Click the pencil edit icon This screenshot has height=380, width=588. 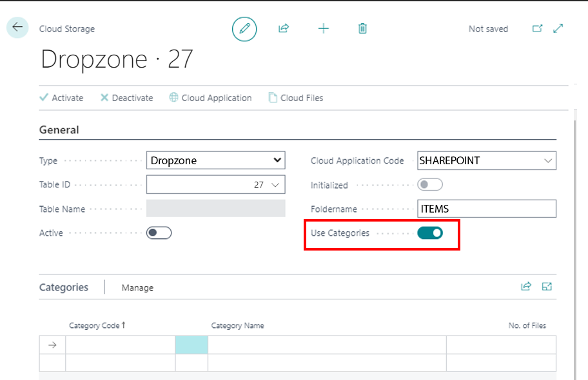coord(244,29)
